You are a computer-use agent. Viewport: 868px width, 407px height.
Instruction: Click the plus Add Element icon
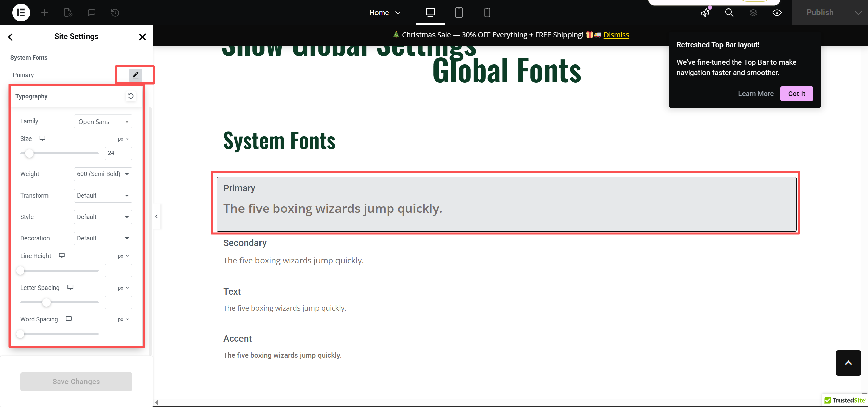pos(44,13)
